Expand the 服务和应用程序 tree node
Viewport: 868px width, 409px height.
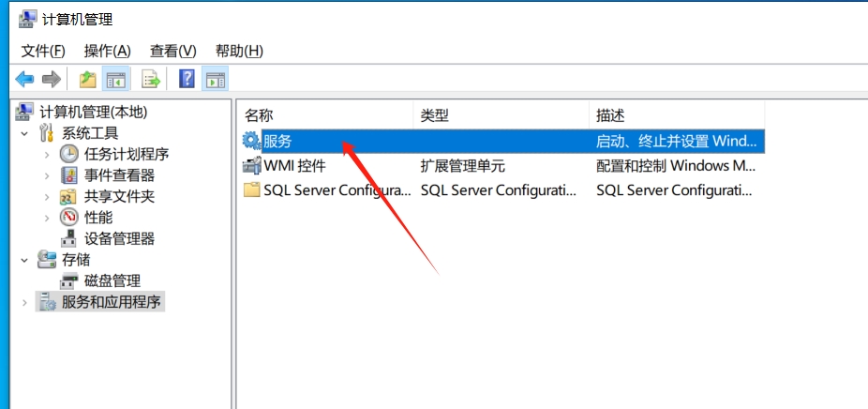point(24,302)
